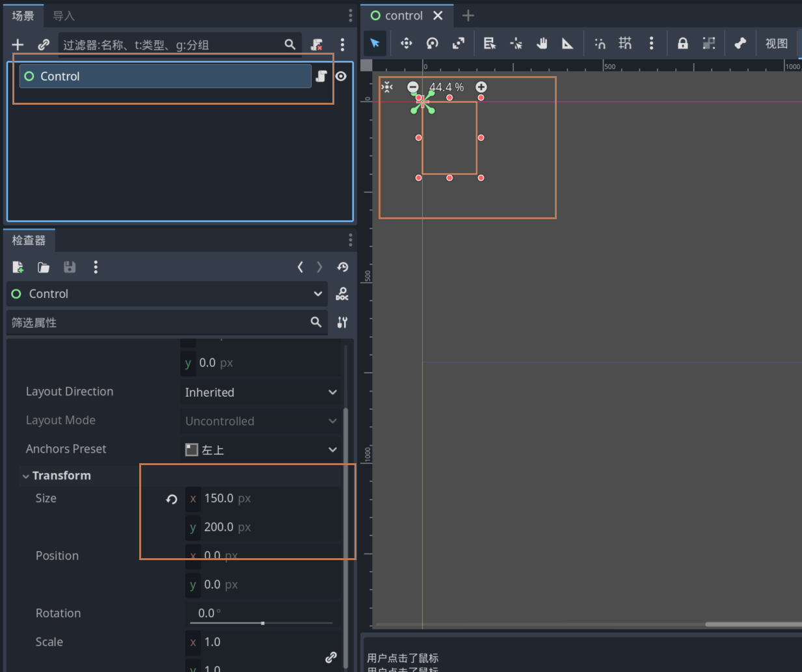This screenshot has height=672, width=802.
Task: Toggle visibility of the Control node
Action: (x=341, y=76)
